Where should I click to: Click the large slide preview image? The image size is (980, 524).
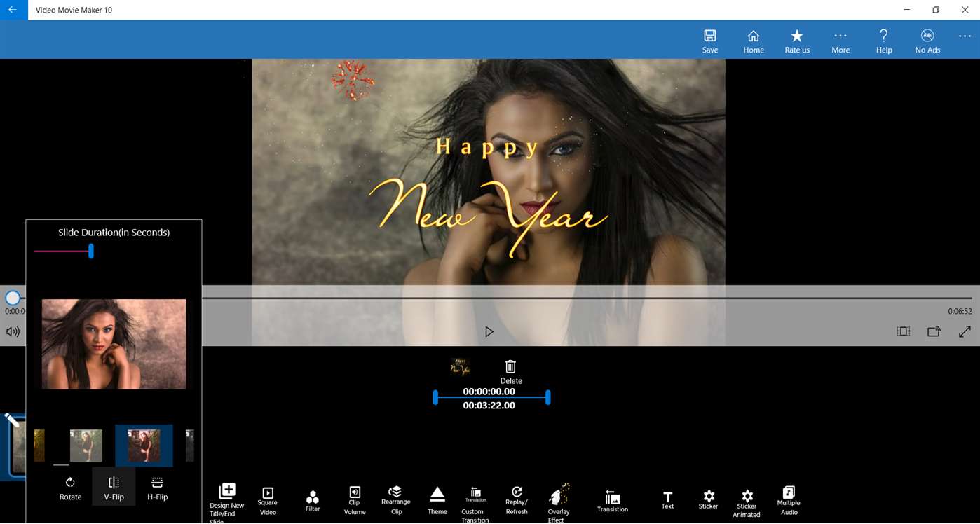(114, 344)
